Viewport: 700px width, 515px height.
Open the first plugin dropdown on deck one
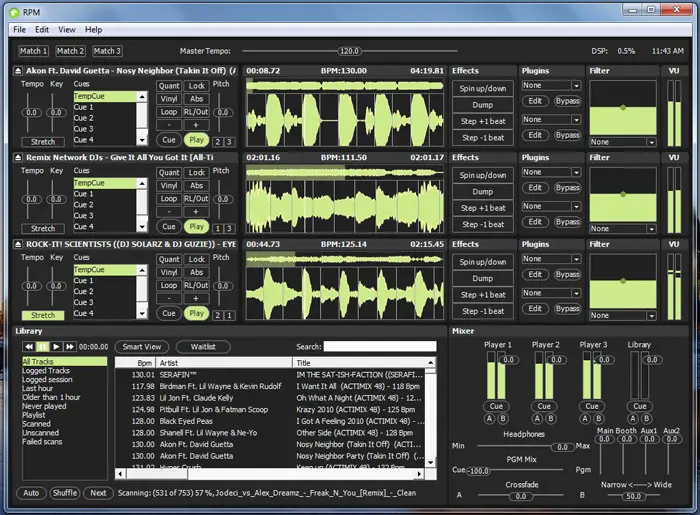pos(551,86)
